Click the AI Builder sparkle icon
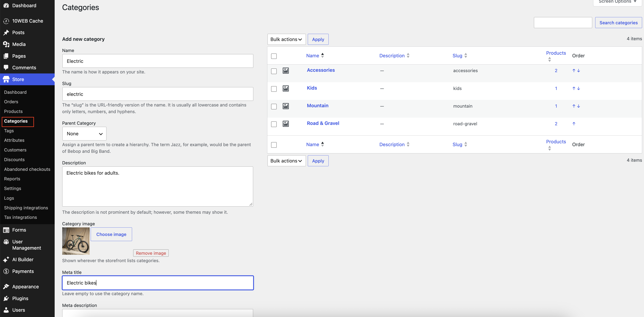Viewport: 644px width, 317px height. coord(6,259)
